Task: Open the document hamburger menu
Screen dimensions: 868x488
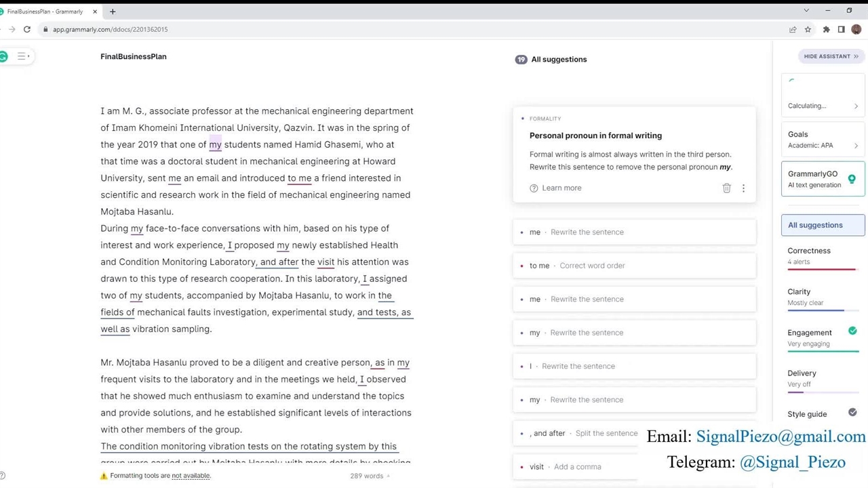Action: pyautogui.click(x=22, y=56)
